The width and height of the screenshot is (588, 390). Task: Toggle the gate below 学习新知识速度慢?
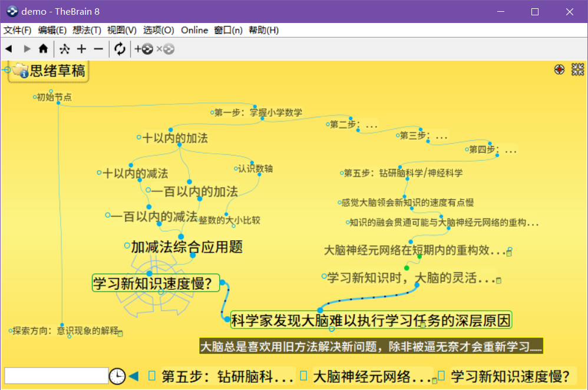[161, 292]
